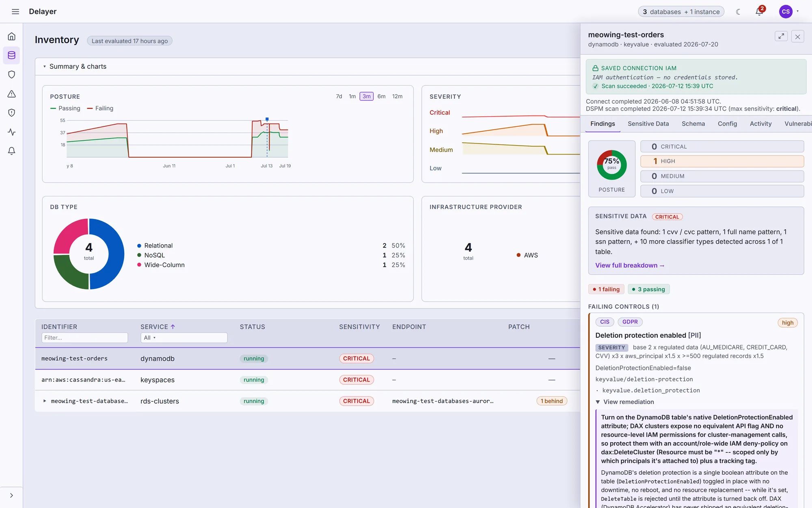Open the Service All dropdown
812x508 pixels.
coord(184,338)
